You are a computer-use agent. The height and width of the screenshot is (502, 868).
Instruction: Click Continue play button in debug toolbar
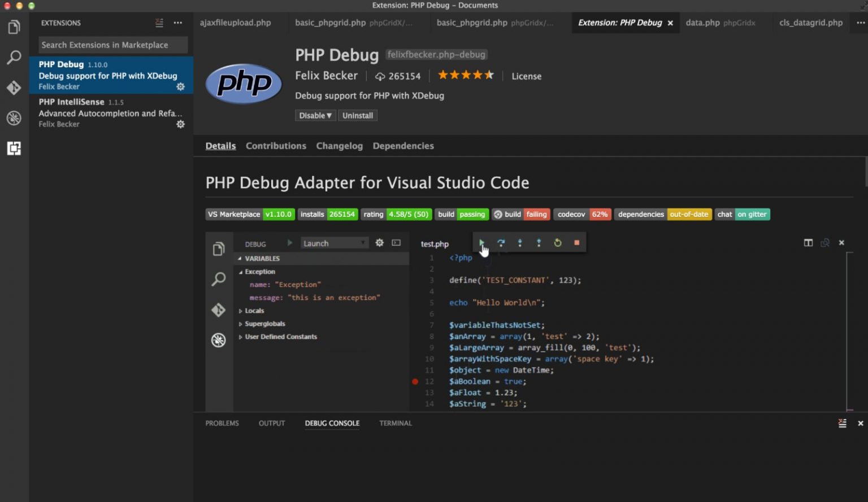481,243
